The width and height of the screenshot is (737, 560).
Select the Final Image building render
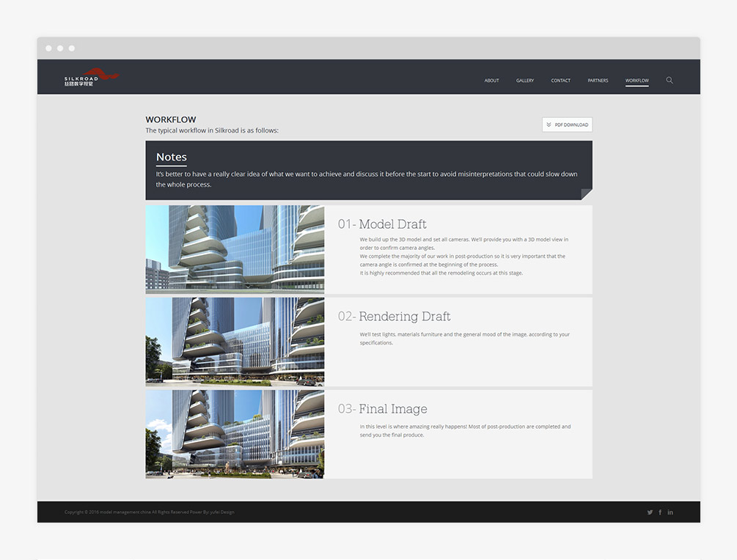[x=235, y=434]
